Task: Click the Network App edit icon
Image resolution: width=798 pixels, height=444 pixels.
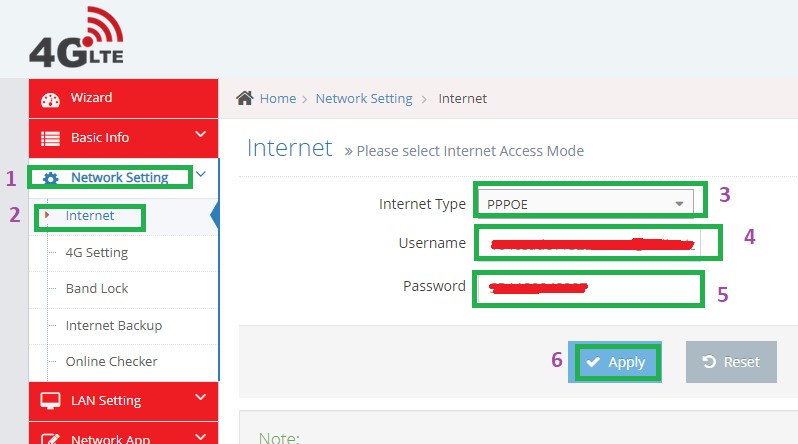Action: pos(51,438)
